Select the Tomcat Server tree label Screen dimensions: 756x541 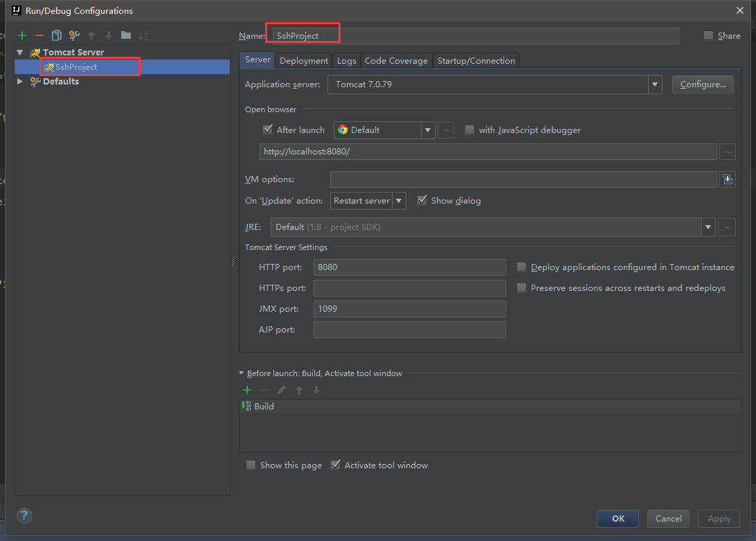(x=73, y=52)
